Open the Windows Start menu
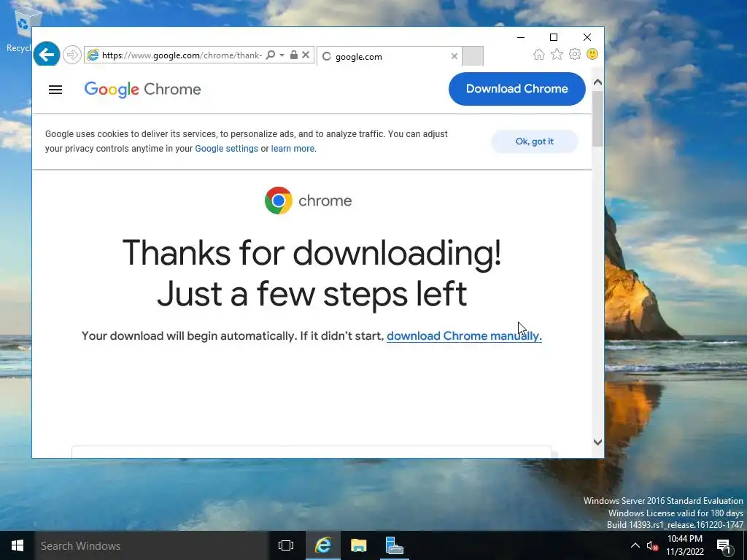Image resolution: width=747 pixels, height=560 pixels. 18,545
